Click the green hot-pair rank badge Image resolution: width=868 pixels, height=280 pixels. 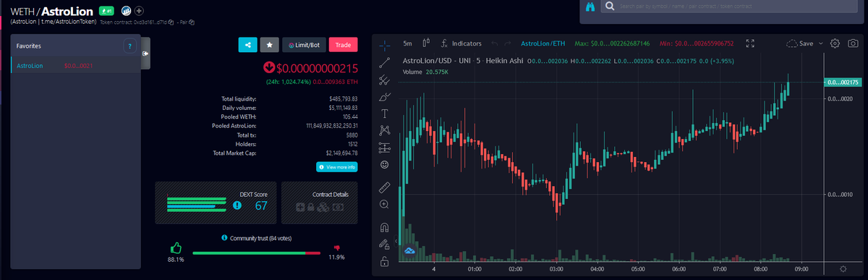[x=106, y=11]
